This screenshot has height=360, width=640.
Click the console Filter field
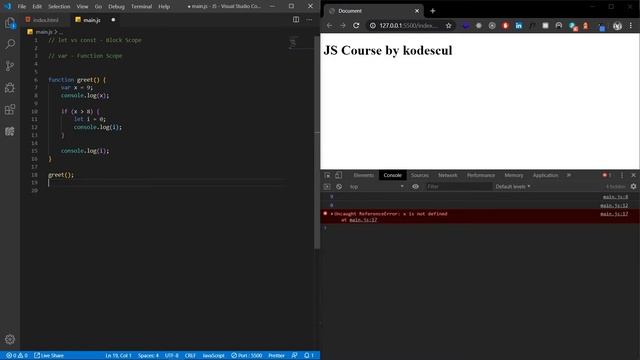pyautogui.click(x=458, y=187)
